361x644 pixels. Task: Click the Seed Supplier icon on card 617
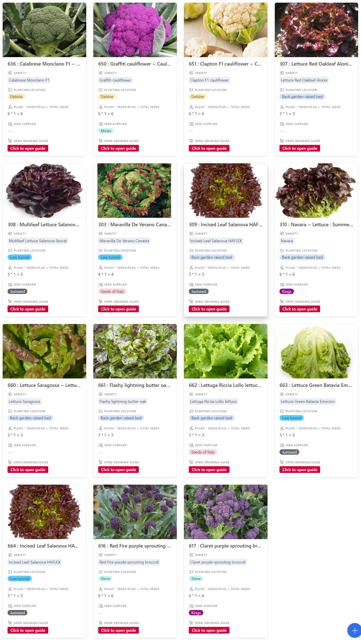191,606
